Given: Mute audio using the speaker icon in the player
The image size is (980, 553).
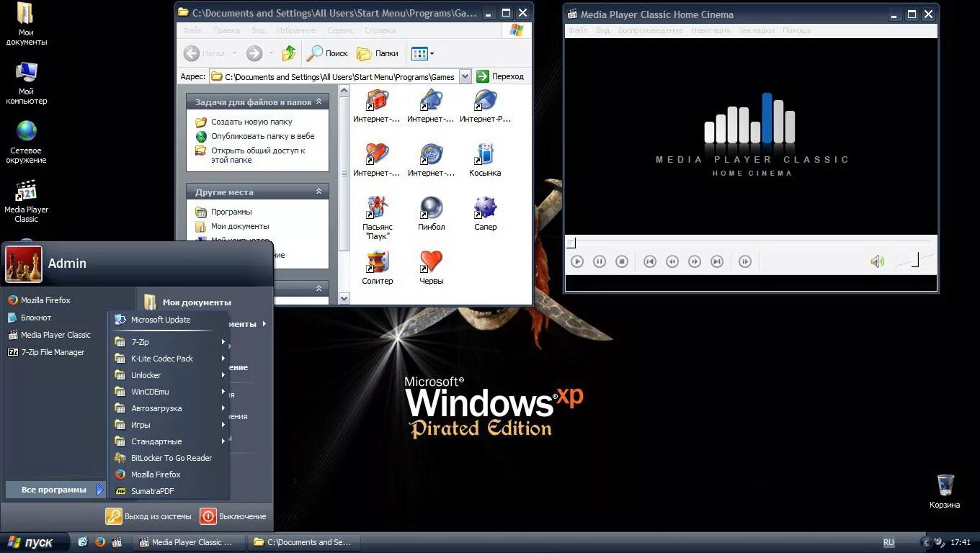Looking at the screenshot, I should pos(877,261).
